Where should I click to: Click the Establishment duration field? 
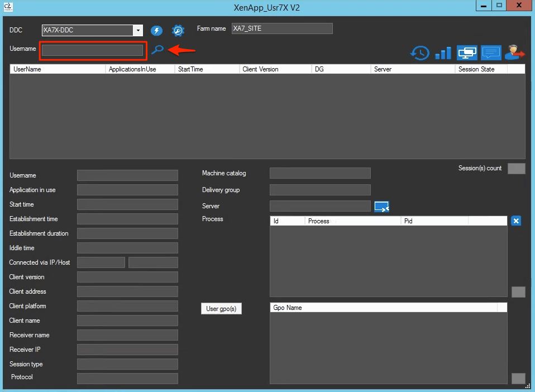(x=127, y=233)
